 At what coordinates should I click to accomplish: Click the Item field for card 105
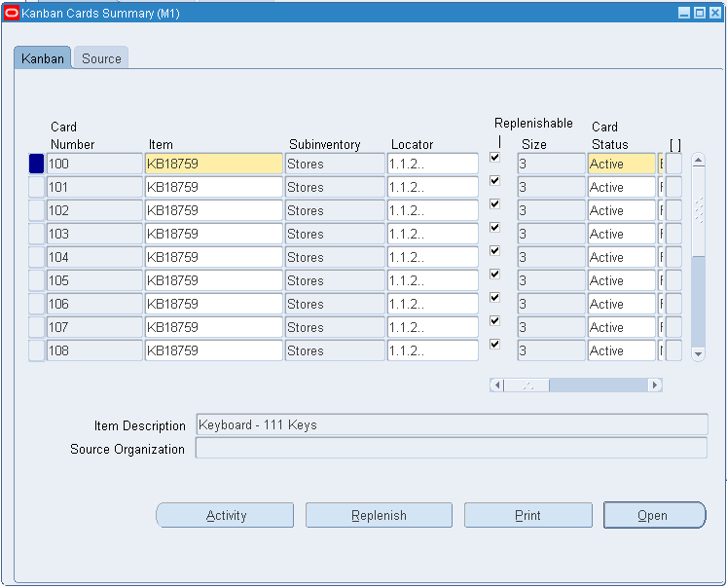point(214,280)
